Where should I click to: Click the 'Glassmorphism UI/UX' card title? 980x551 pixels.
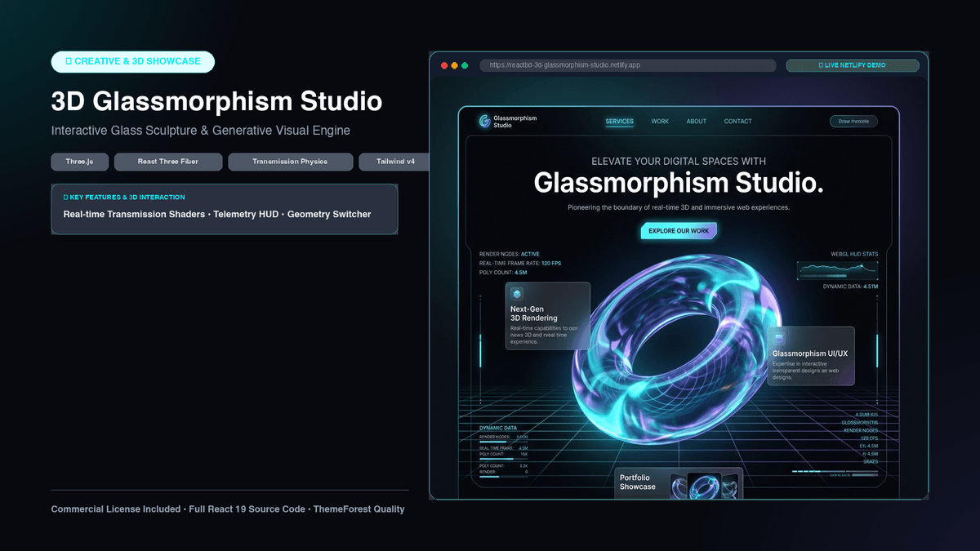[x=810, y=353]
